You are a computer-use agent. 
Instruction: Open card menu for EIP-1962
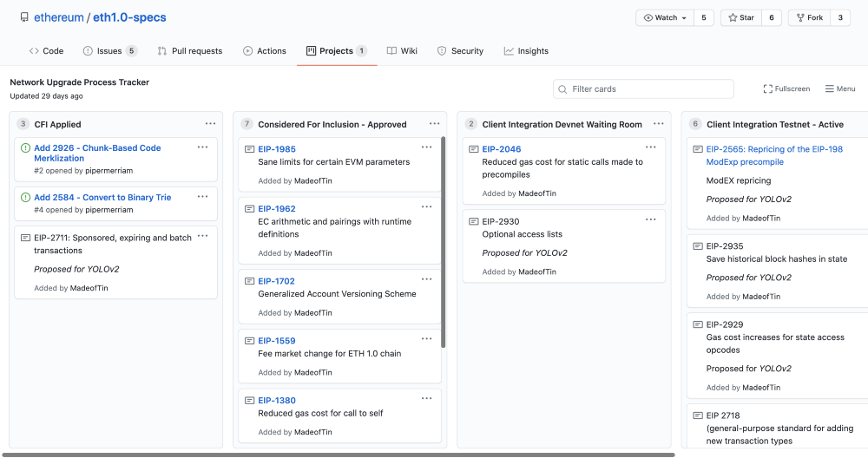coord(426,206)
